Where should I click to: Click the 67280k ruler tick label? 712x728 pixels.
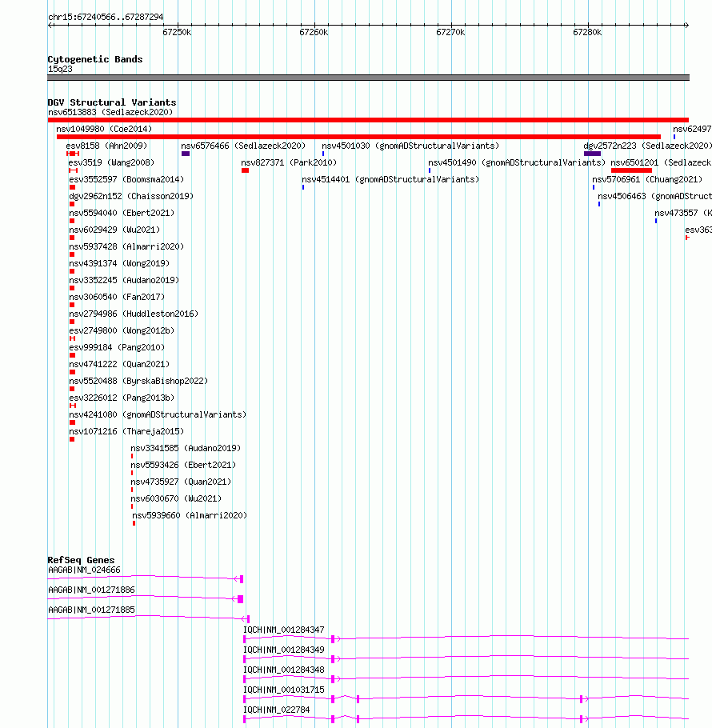pos(587,32)
